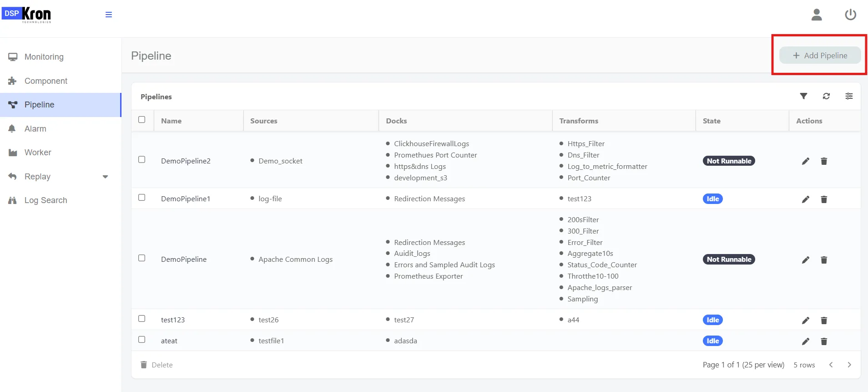Open the user profile icon
The image size is (868, 392).
(817, 15)
